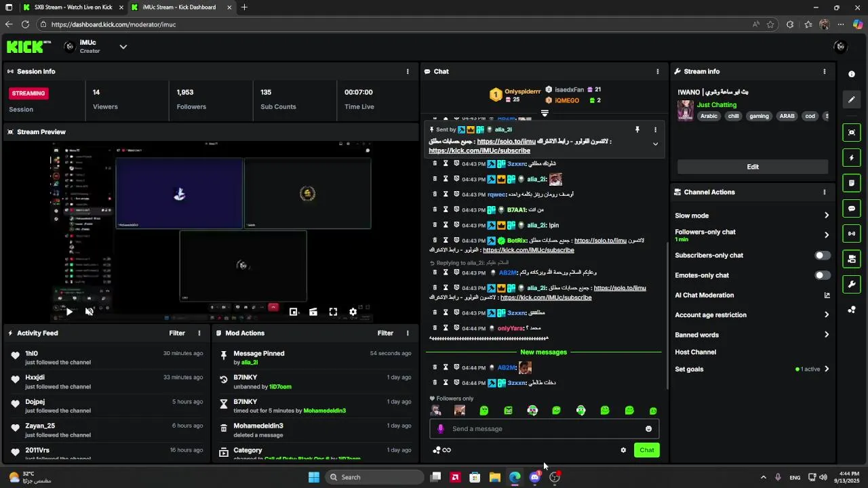Delete rqwec's chat message
Screen dimensions: 868x488
pos(435,195)
